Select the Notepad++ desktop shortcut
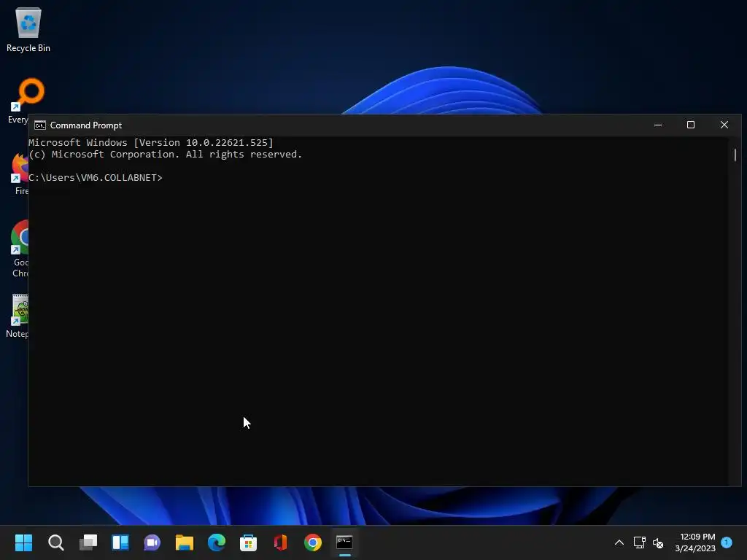747x560 pixels. [18, 316]
